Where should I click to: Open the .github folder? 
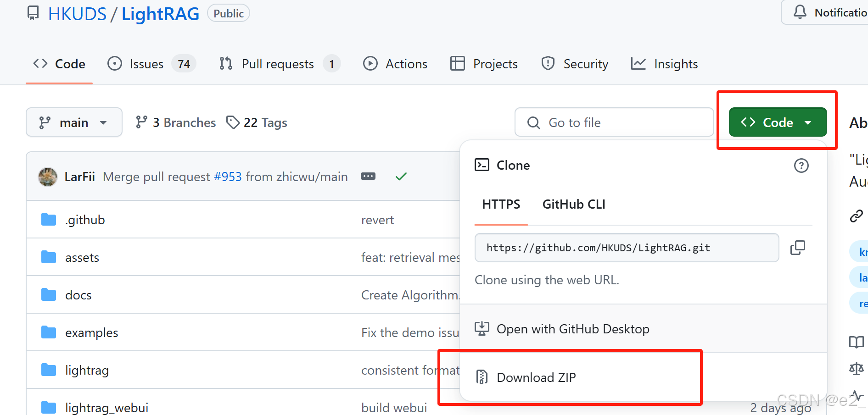tap(85, 220)
